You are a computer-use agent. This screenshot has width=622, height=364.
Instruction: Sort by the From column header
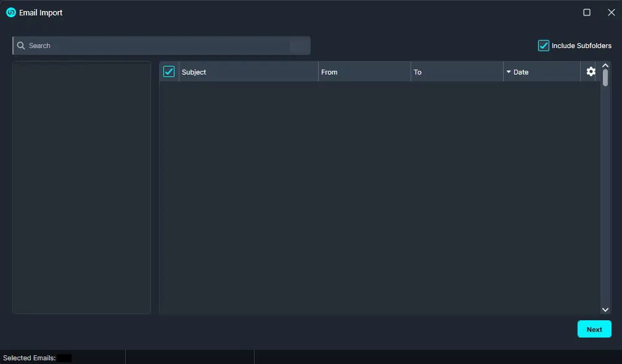364,72
